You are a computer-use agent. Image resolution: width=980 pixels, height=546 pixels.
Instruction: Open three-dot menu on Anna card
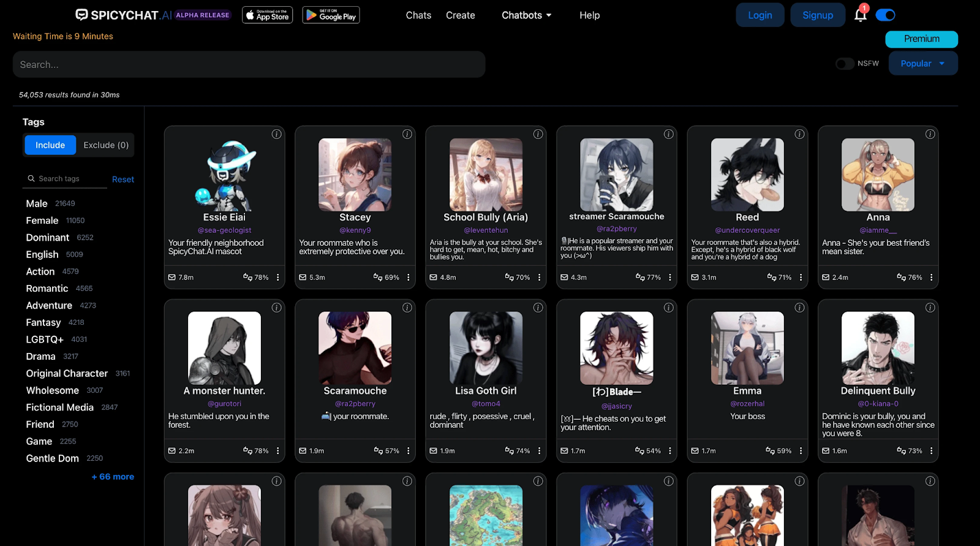tap(931, 278)
